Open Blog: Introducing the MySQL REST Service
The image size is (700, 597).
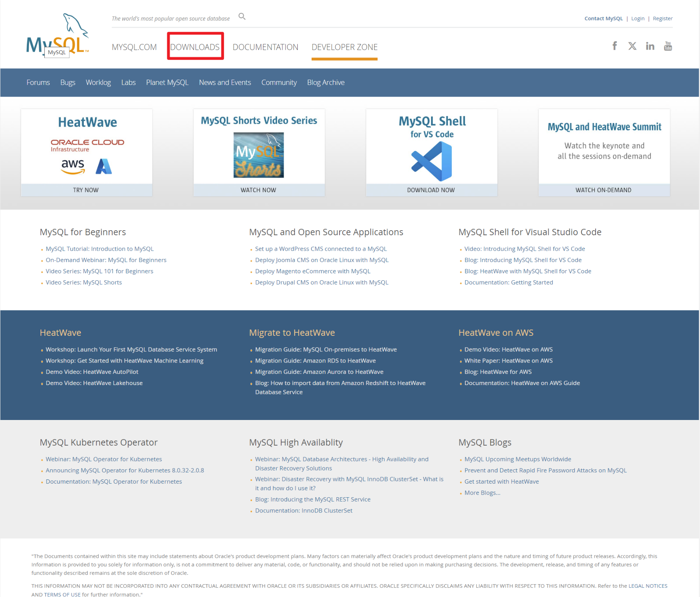tap(313, 500)
